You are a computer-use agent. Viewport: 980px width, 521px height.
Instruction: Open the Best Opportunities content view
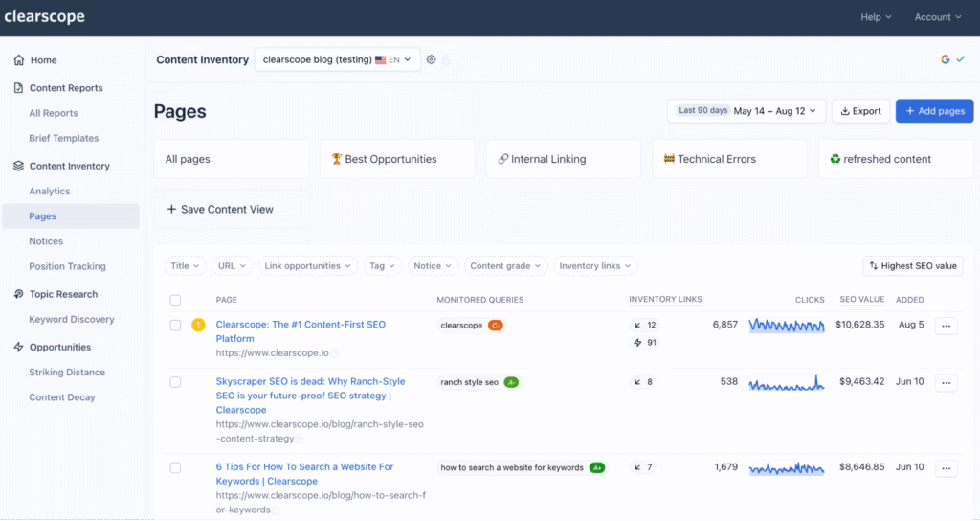point(397,159)
